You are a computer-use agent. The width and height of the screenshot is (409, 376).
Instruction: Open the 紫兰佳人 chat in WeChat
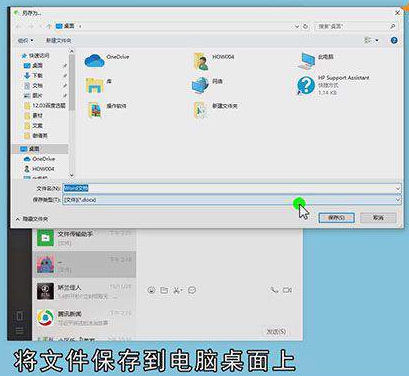click(84, 291)
